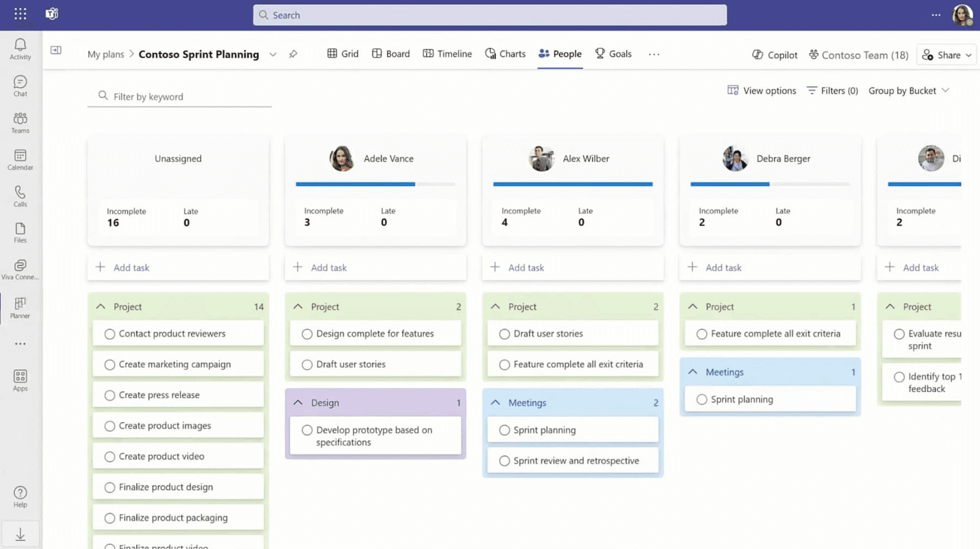Expand the Share dropdown

[x=968, y=55]
